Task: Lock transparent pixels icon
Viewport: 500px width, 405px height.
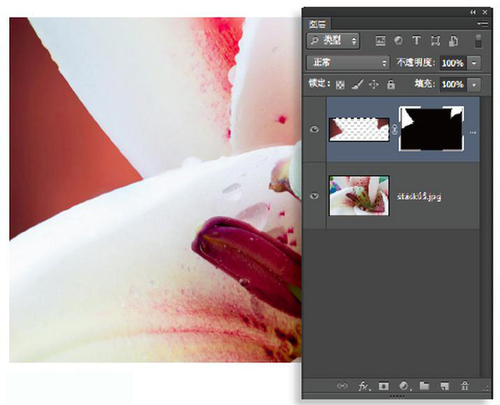Action: point(340,85)
